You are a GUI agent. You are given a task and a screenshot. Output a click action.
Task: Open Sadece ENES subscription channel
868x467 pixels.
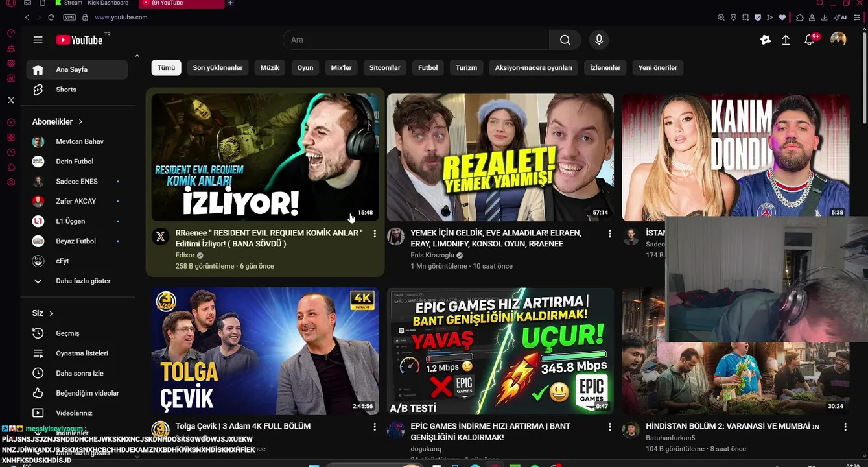click(x=77, y=182)
